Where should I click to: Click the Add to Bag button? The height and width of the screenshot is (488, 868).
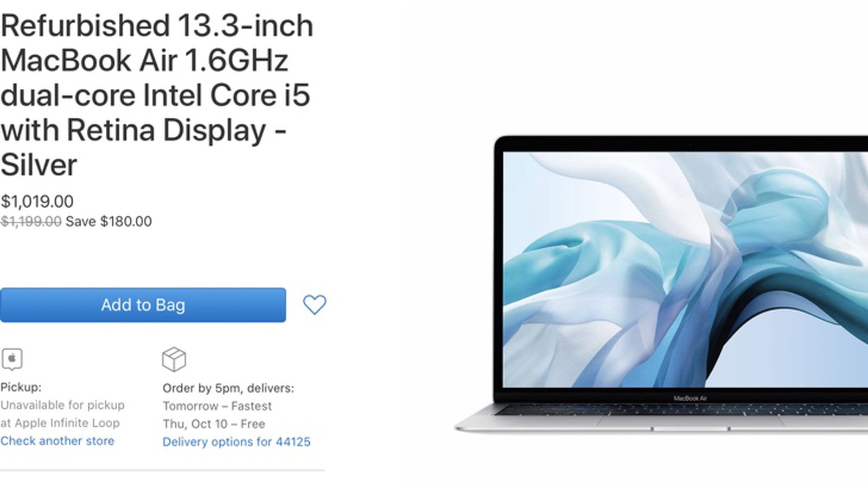(143, 305)
